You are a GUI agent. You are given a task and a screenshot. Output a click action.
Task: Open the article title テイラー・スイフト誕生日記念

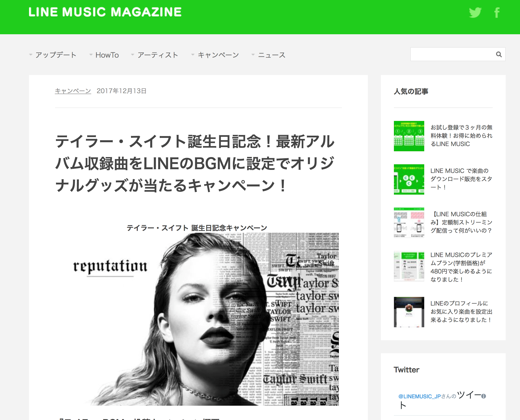pyautogui.click(x=195, y=164)
